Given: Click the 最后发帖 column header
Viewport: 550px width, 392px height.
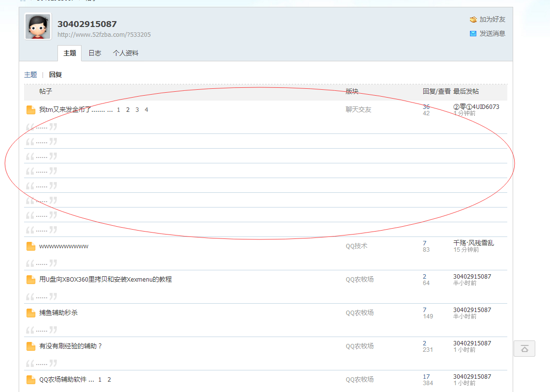Looking at the screenshot, I should coord(466,91).
